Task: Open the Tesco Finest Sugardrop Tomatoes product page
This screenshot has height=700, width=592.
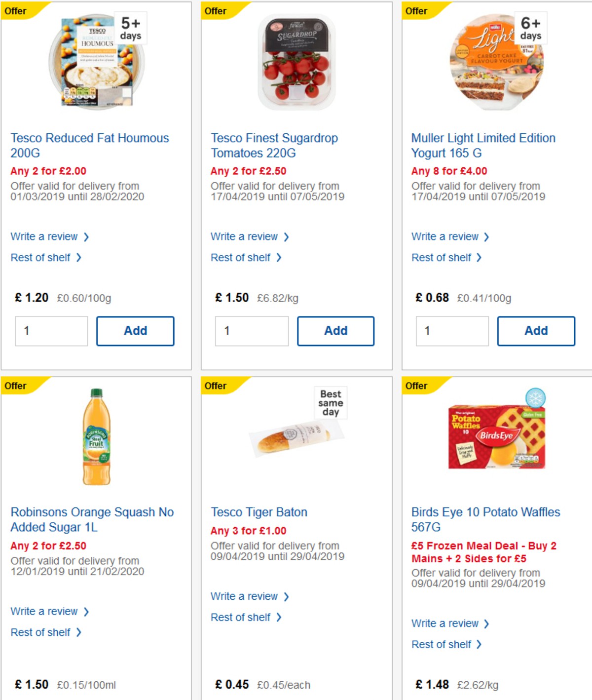Action: pyautogui.click(x=274, y=146)
